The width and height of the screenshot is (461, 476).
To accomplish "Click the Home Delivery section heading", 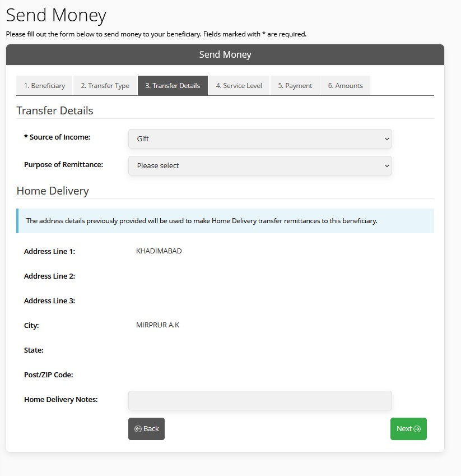I will [x=53, y=191].
